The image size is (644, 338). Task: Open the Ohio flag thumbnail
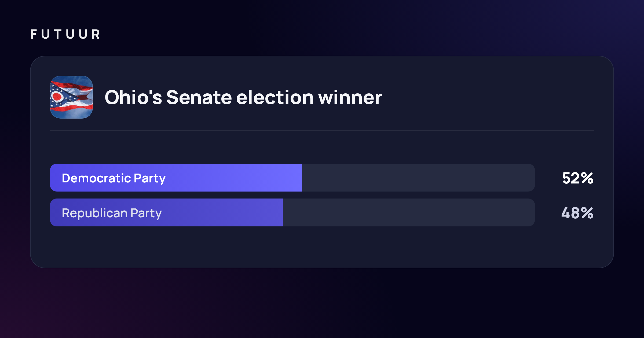point(71,97)
